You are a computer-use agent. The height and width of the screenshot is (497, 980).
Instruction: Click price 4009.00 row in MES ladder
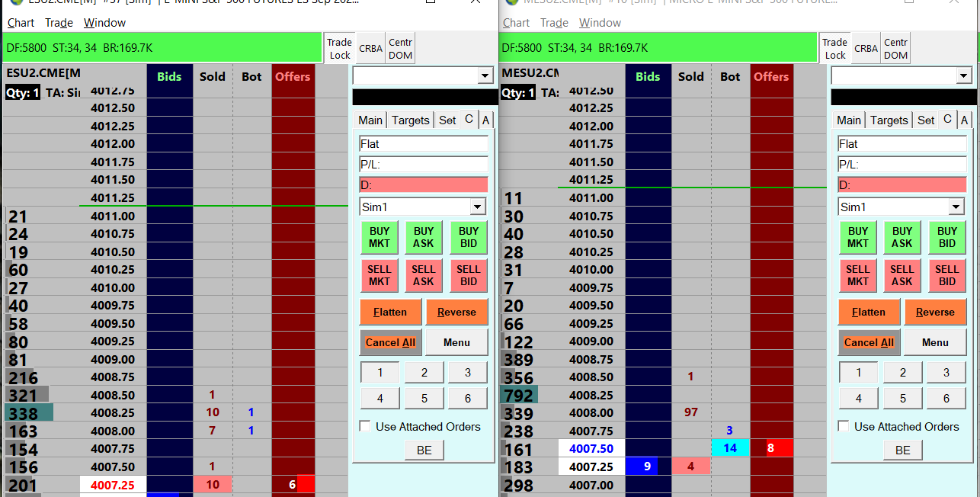coord(591,341)
